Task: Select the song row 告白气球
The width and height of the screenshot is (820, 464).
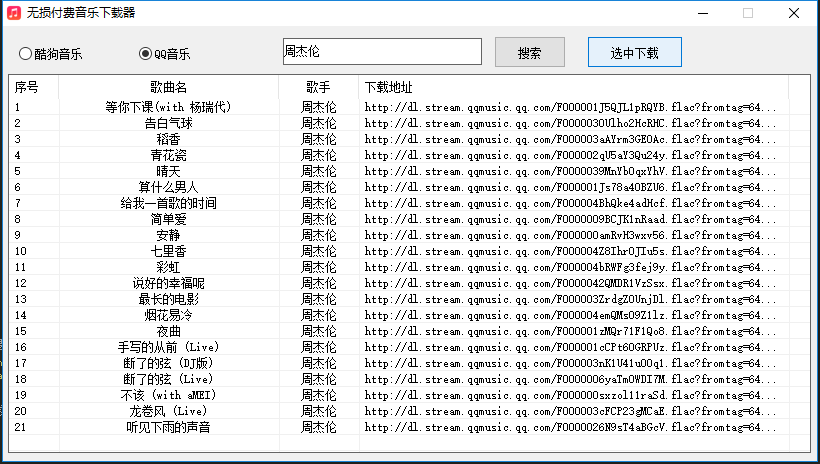Action: [x=168, y=123]
